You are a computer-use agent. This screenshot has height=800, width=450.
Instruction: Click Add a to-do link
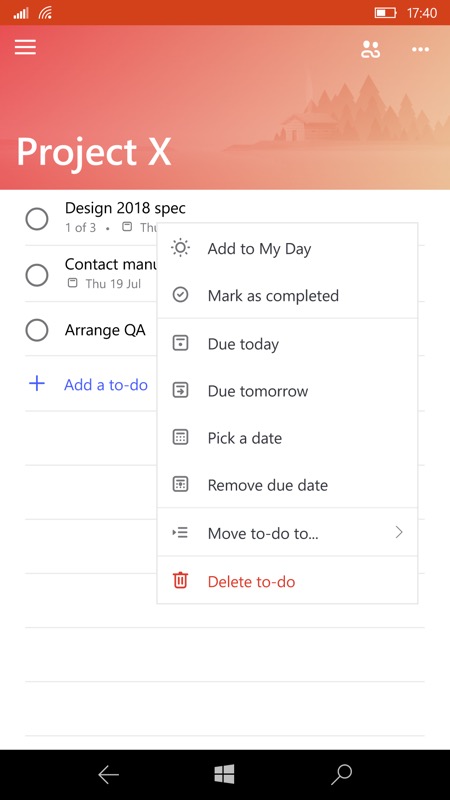click(106, 385)
